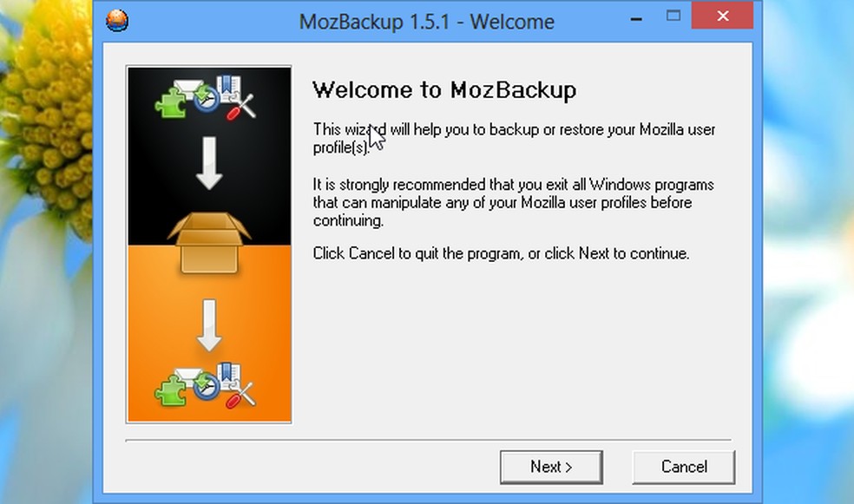Click the "Welcome to MozBackup" heading

coord(444,90)
